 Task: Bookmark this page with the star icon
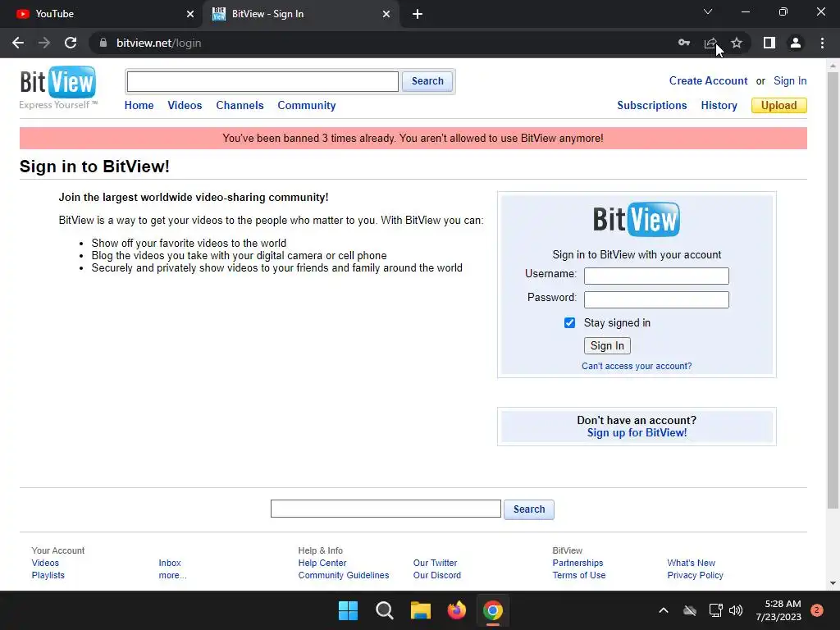point(737,43)
